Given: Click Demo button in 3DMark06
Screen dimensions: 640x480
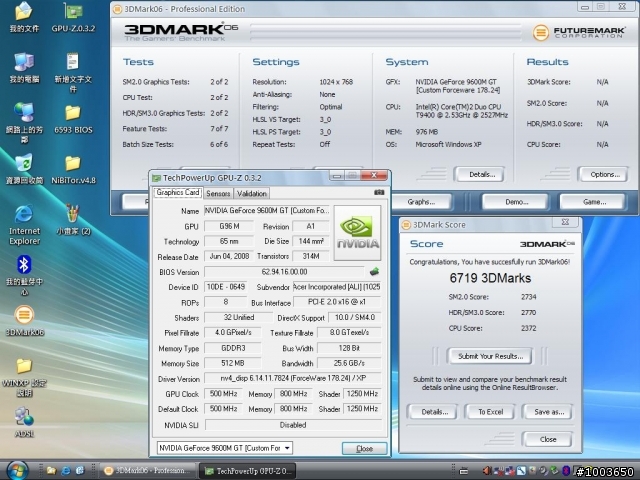Looking at the screenshot, I should [516, 202].
